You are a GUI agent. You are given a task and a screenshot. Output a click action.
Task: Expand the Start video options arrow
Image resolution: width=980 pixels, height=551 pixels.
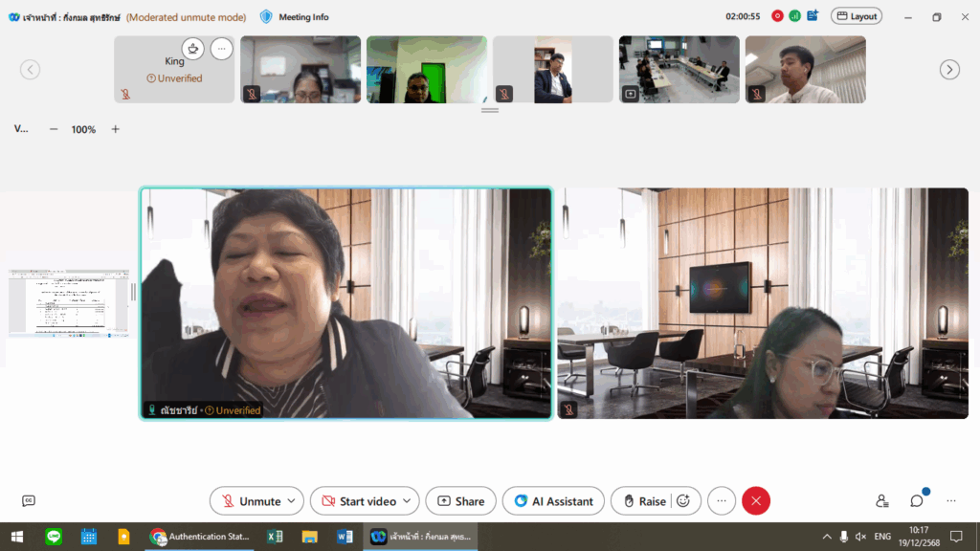click(x=409, y=500)
